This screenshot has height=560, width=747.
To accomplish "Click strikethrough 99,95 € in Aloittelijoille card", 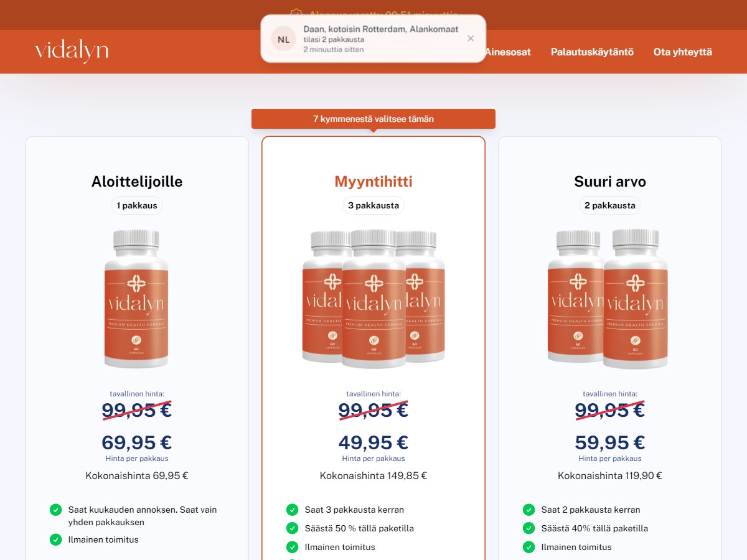I will [x=137, y=410].
